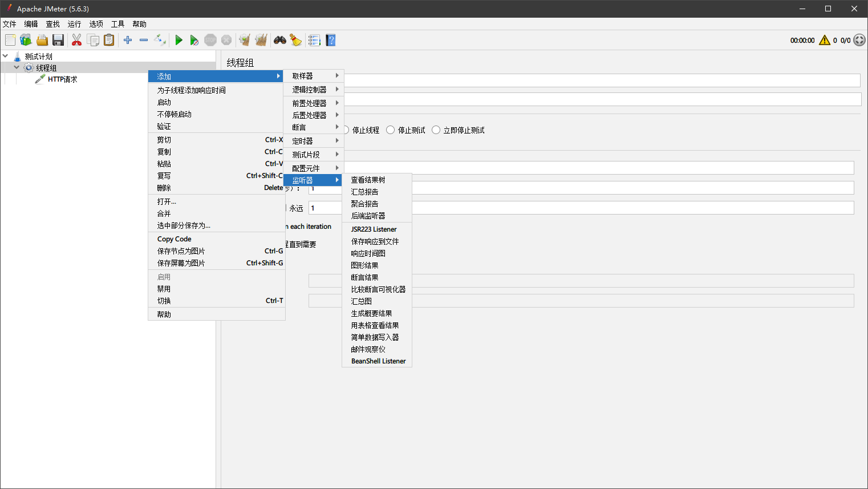Click 禁用 in context menu

(x=216, y=289)
